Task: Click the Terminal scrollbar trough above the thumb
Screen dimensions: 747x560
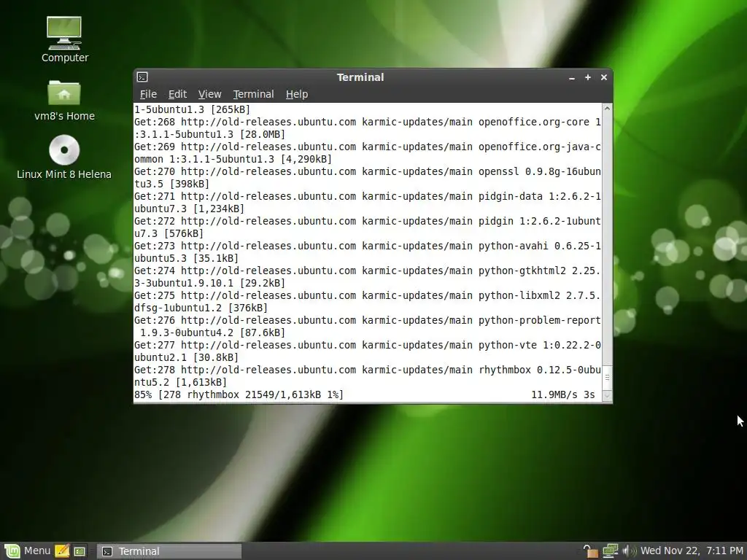Action: [607, 239]
